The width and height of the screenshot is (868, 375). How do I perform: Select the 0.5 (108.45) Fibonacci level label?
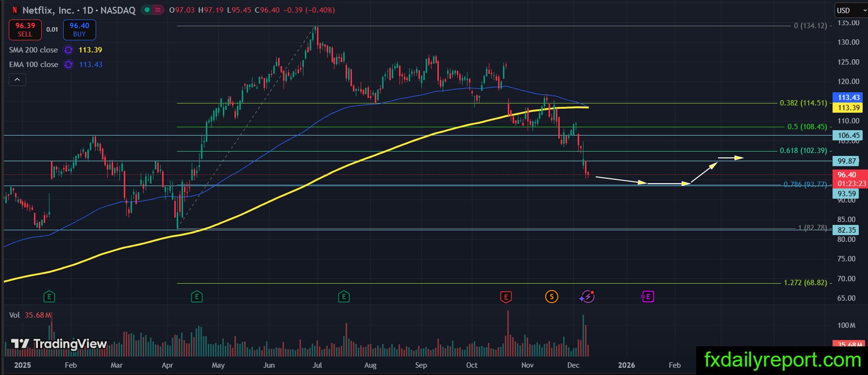(807, 127)
